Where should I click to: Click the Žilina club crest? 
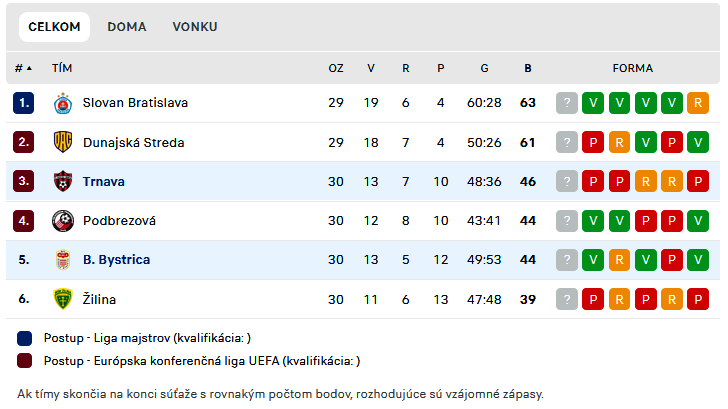[x=63, y=299]
